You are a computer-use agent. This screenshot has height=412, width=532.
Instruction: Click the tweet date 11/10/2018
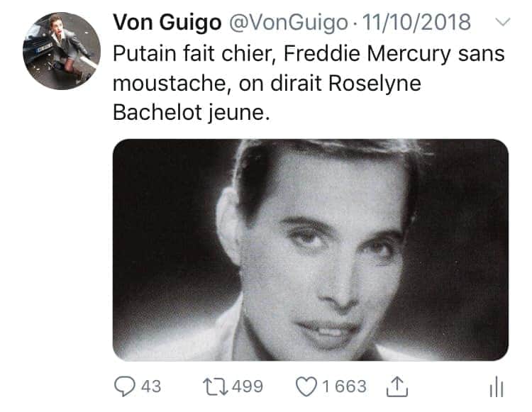click(416, 22)
